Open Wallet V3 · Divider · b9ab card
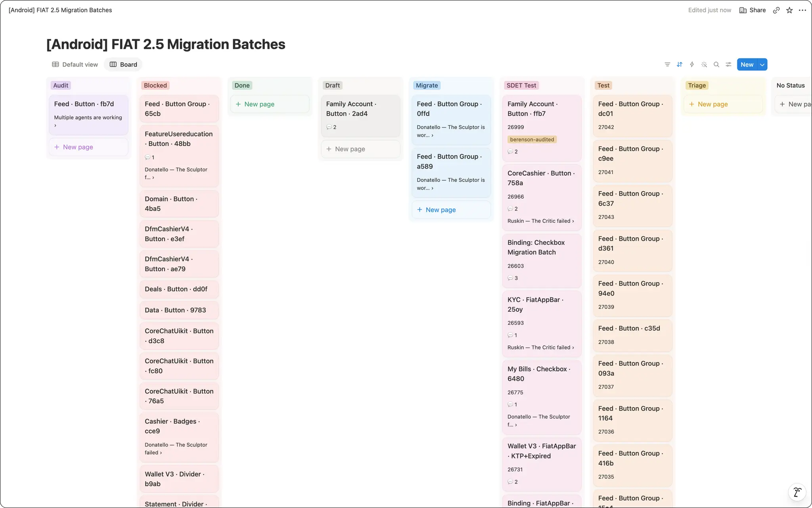 click(x=179, y=479)
